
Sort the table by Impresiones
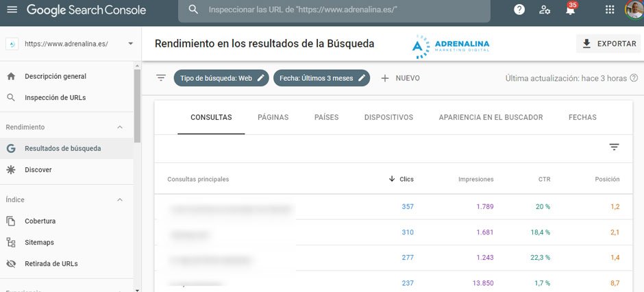(476, 179)
